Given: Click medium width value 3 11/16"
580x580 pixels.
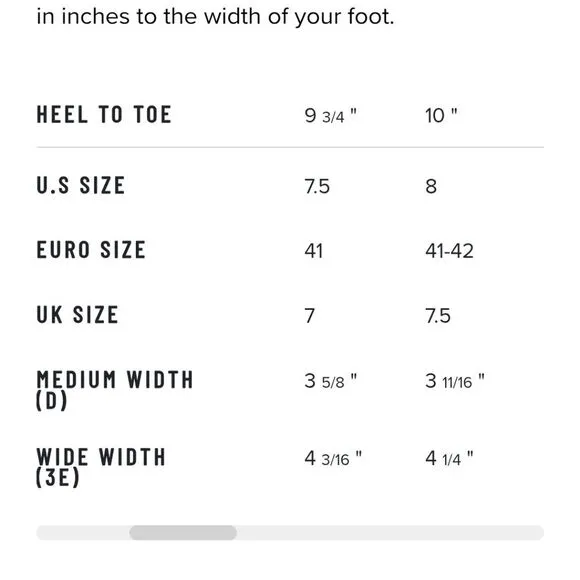Looking at the screenshot, I should click(x=455, y=381).
